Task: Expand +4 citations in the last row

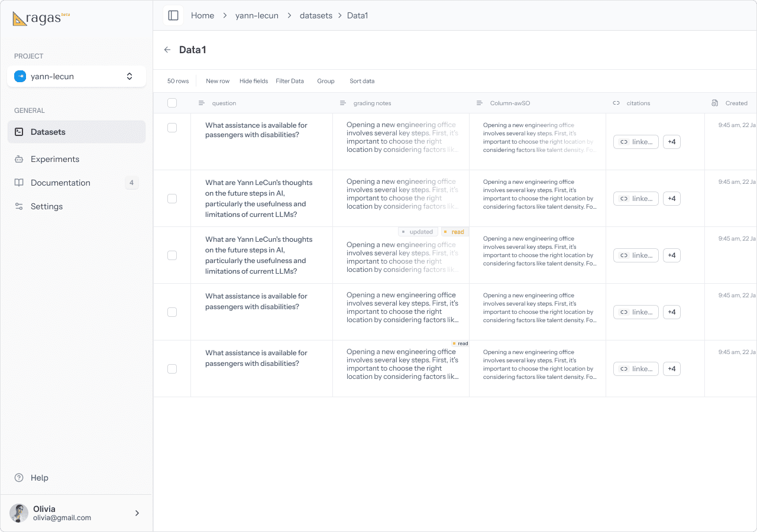Action: point(672,369)
